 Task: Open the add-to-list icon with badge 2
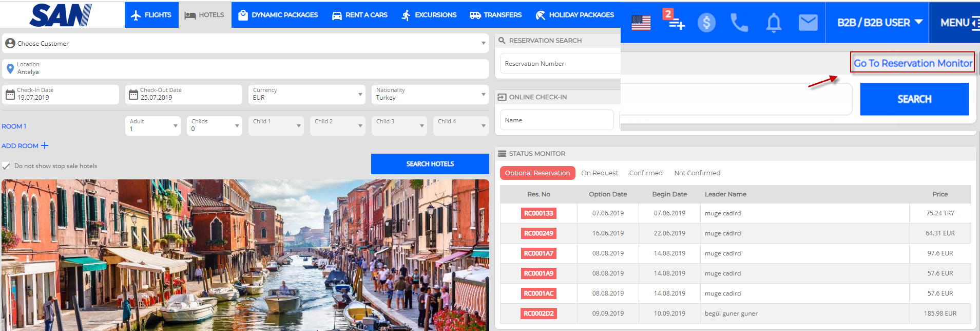[674, 21]
